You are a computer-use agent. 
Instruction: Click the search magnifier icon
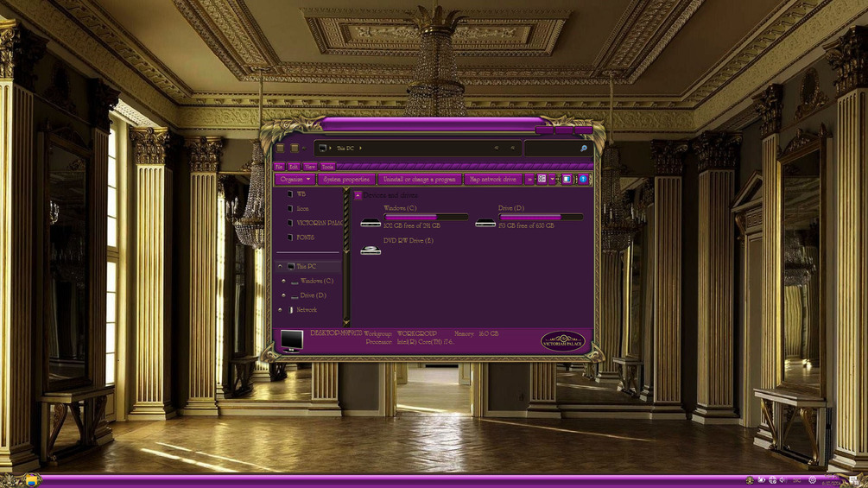coord(584,149)
